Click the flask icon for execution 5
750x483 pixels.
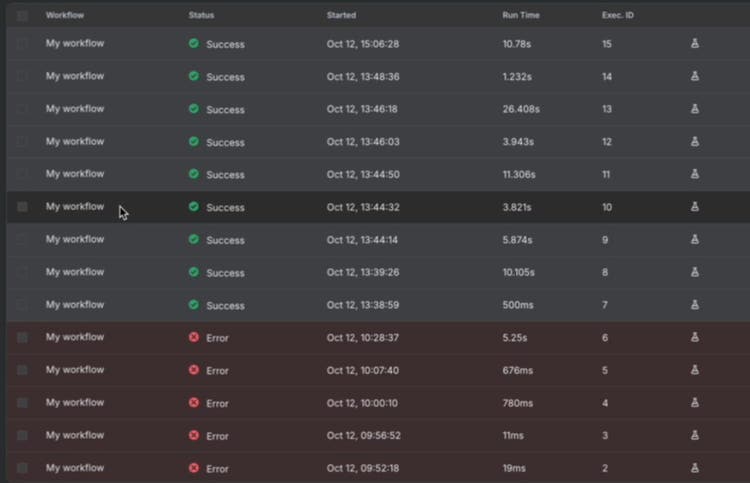pos(695,370)
